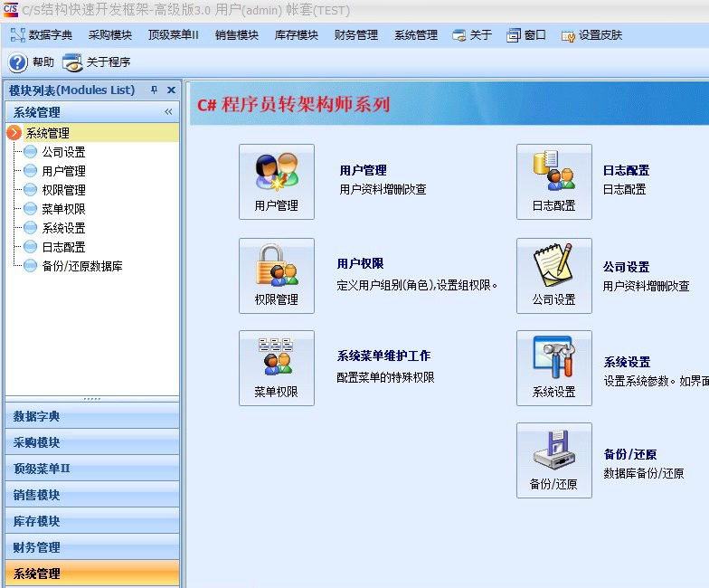709x588 pixels.
Task: Select 日志配置 in the tree
Action: [63, 247]
